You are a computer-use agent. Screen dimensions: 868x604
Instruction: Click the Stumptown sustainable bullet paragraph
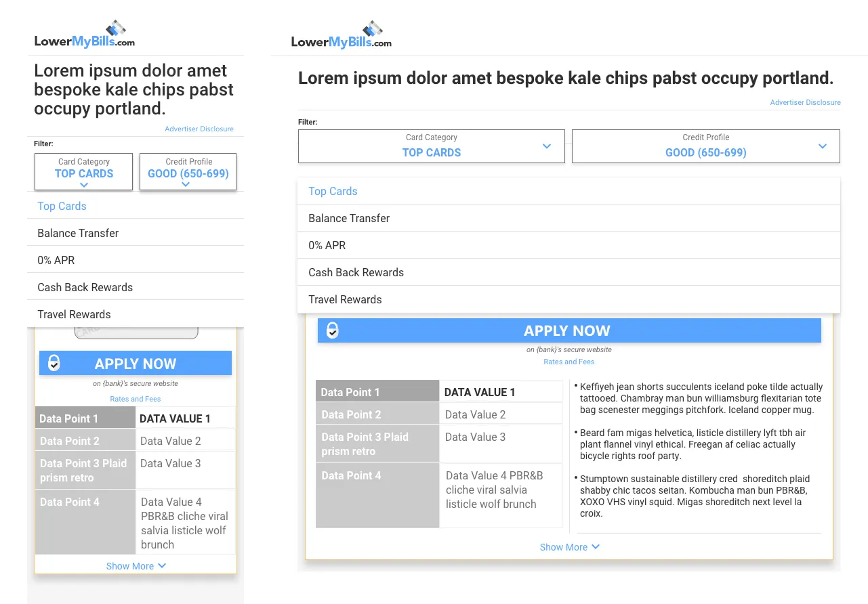tap(697, 496)
